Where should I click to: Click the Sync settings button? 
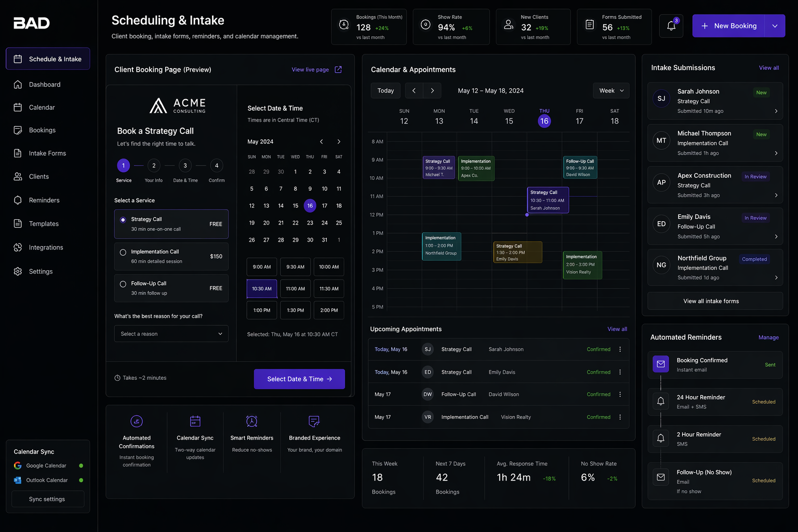[x=48, y=499]
